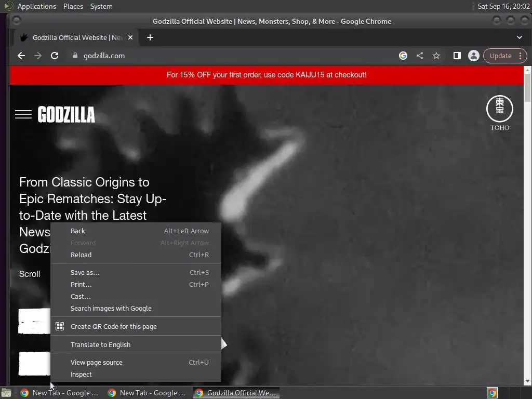Click the KAIJU15 promo banner
The image size is (532, 399).
pyautogui.click(x=267, y=75)
